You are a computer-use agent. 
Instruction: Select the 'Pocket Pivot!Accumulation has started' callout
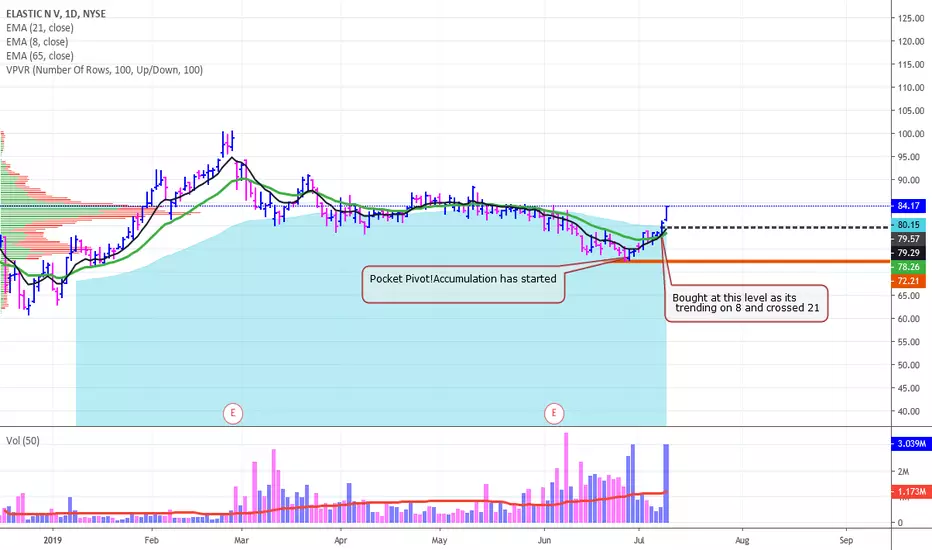(463, 284)
